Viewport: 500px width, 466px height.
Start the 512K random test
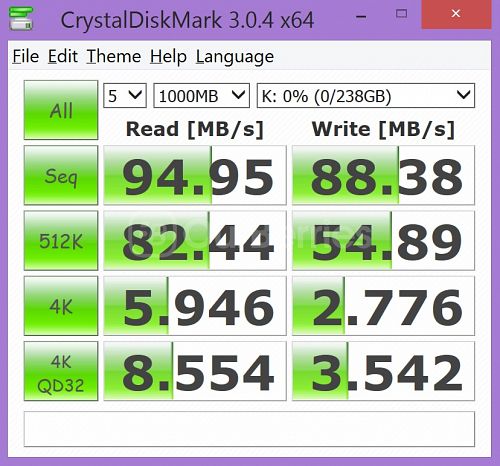61,240
